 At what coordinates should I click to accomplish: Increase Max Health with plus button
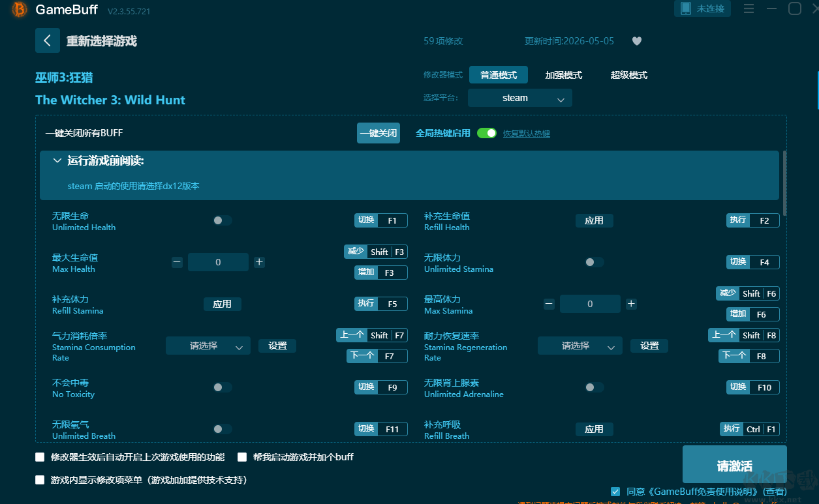[259, 262]
